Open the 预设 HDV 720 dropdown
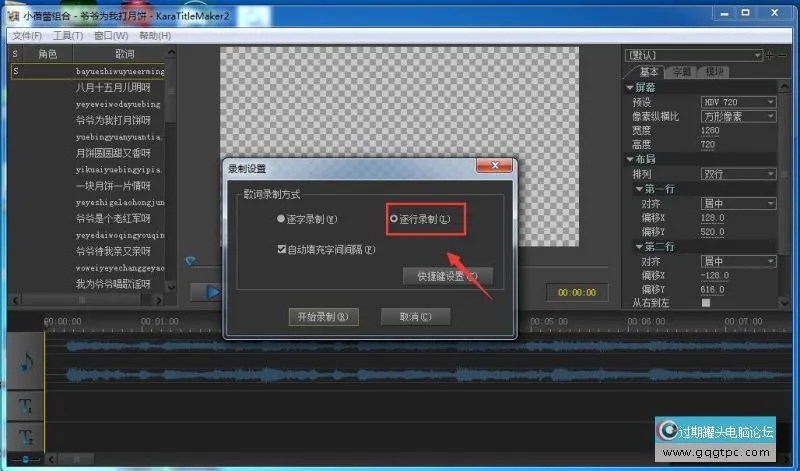This screenshot has width=800, height=471. 738,102
